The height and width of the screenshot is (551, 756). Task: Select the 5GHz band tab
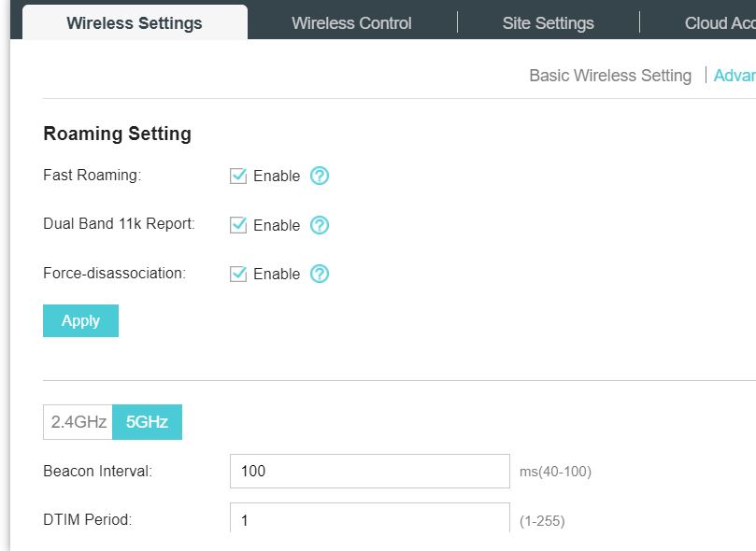tap(147, 422)
